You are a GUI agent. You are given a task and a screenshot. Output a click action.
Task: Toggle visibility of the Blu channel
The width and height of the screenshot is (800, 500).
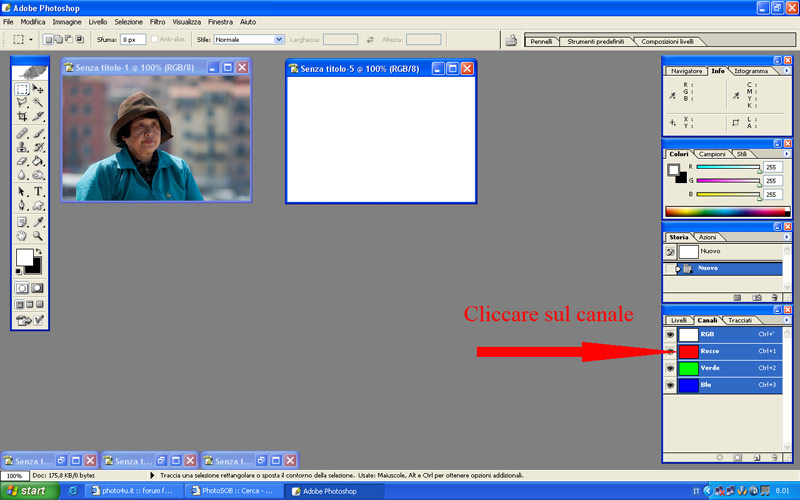coord(670,385)
